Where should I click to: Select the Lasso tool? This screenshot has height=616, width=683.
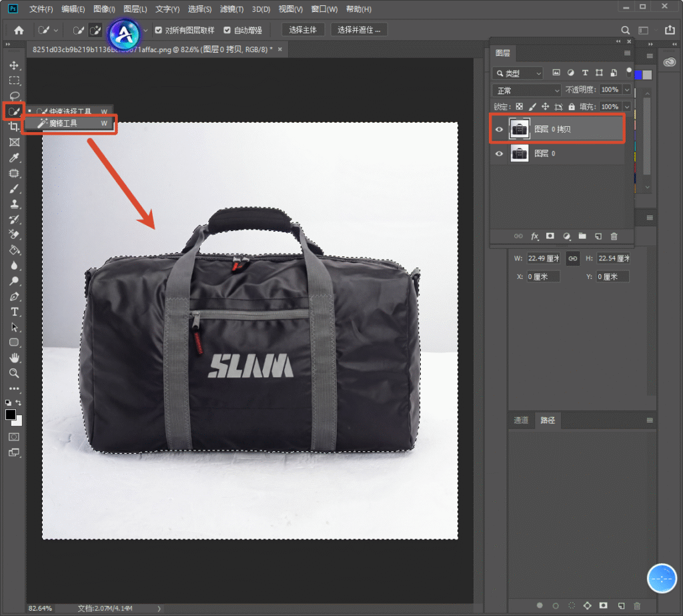(14, 96)
